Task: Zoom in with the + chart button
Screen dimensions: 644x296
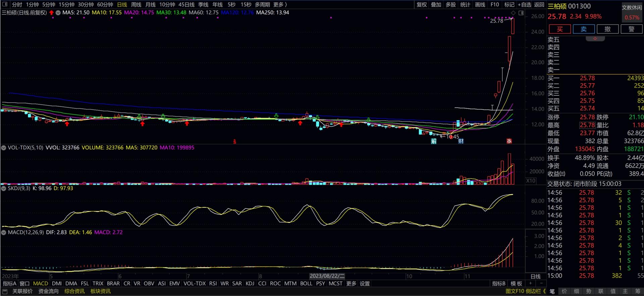Action: pyautogui.click(x=531, y=284)
